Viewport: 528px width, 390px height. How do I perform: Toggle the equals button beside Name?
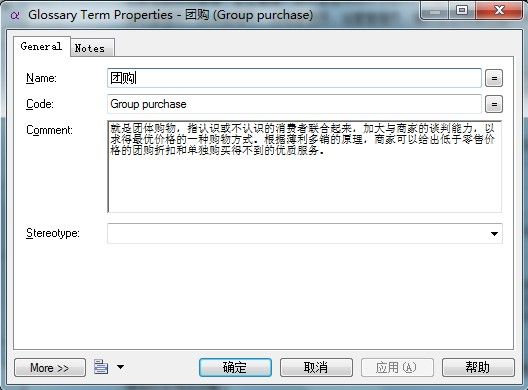point(494,78)
